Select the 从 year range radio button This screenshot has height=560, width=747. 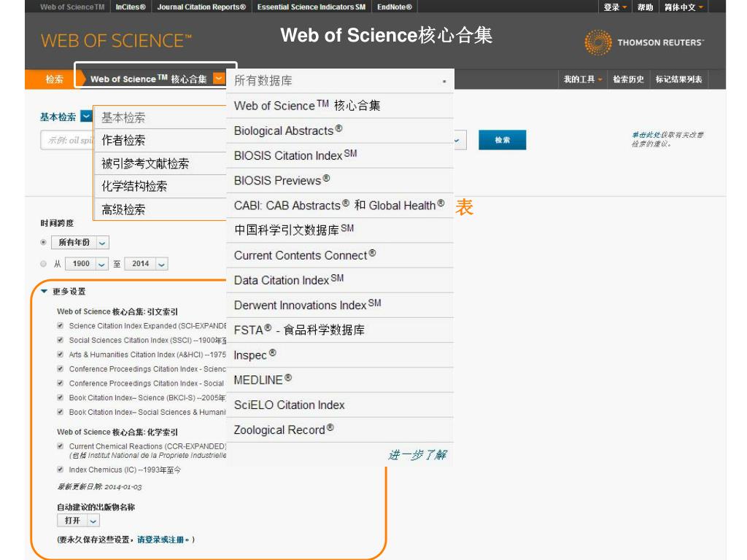coord(43,263)
